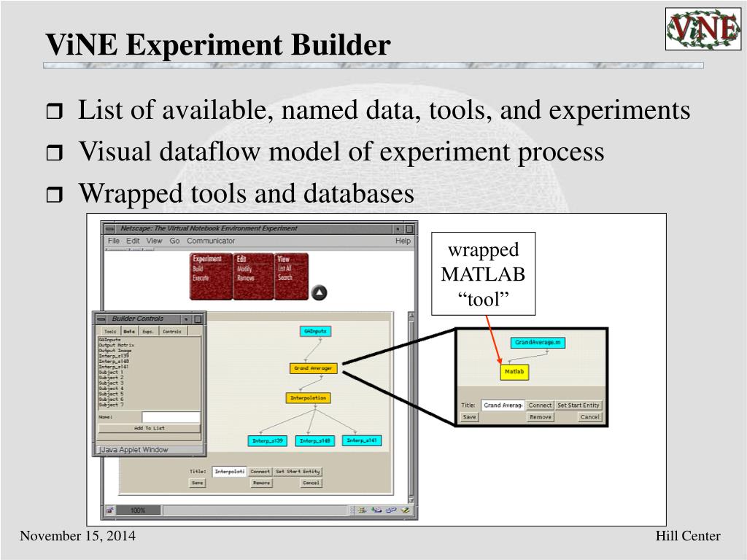The height and width of the screenshot is (560, 747).
Task: Open the Go menu
Action: click(174, 241)
